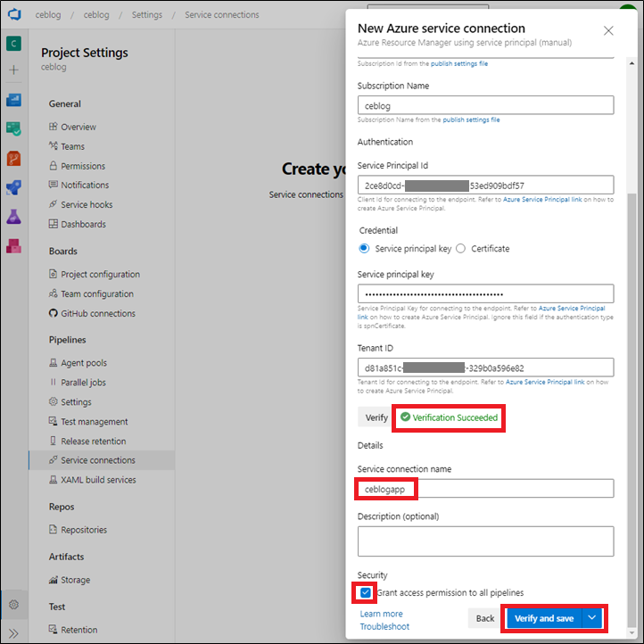
Task: Open Project configuration under Boards
Action: 100,275
